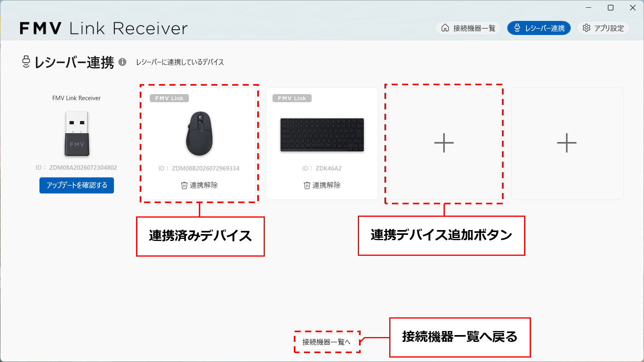Image resolution: width=644 pixels, height=362 pixels.
Task: Minimize the FMV Link Receiver window
Action: (588, 8)
